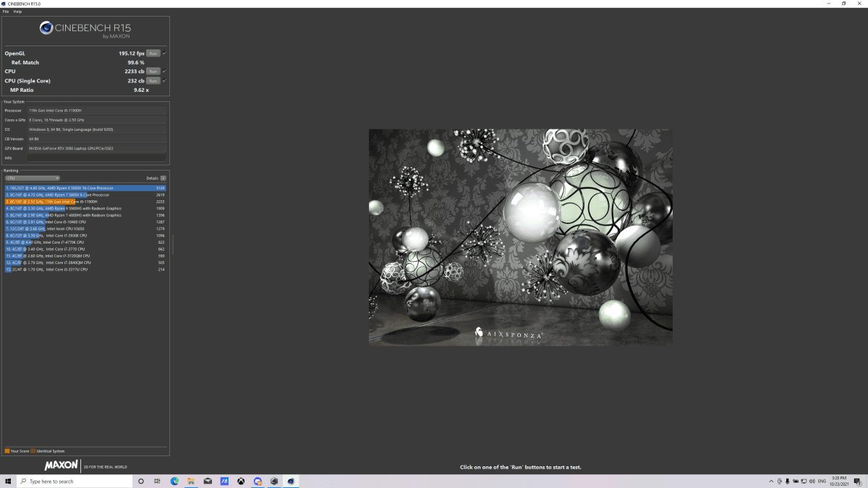Screen dimensions: 868x488
Task: Select ranking row Intel Xeon CPU X5650
Action: 85,229
